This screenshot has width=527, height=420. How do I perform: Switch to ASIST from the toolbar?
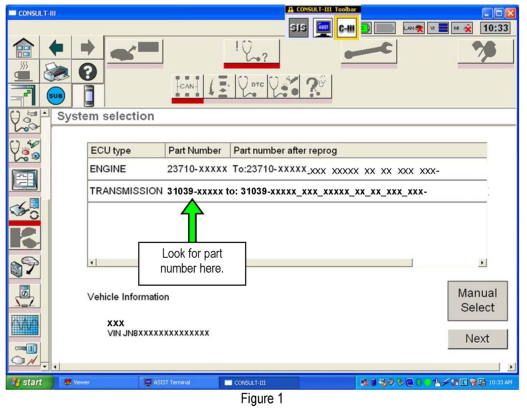tap(323, 28)
